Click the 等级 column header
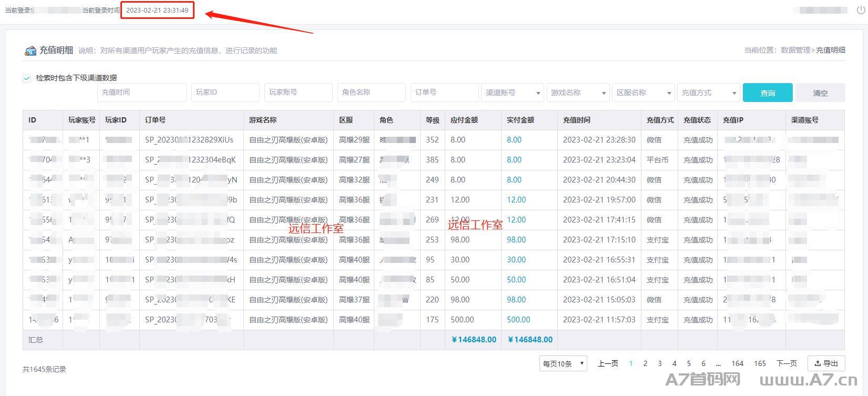This screenshot has width=868, height=396. (x=433, y=120)
